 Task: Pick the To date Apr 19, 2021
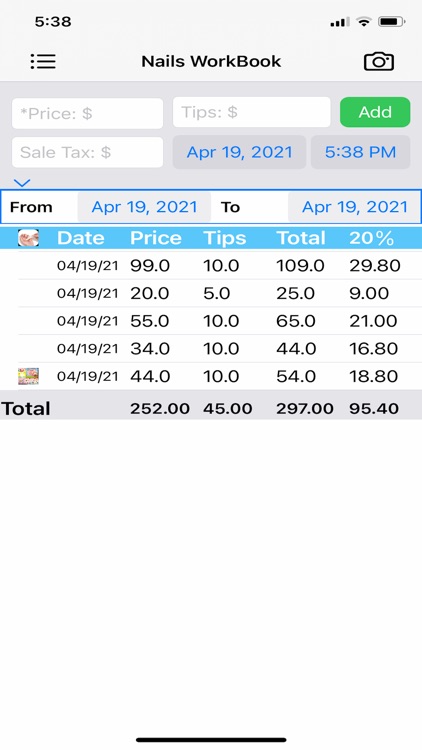pos(355,207)
